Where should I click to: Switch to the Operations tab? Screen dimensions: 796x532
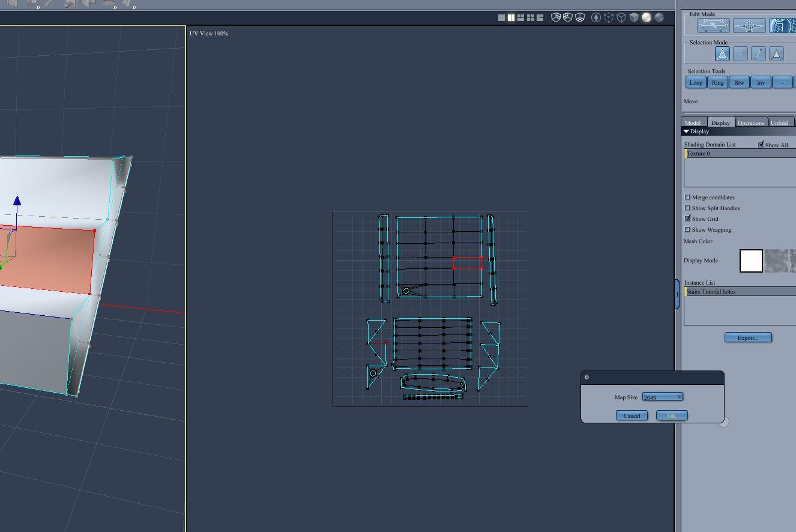[750, 122]
